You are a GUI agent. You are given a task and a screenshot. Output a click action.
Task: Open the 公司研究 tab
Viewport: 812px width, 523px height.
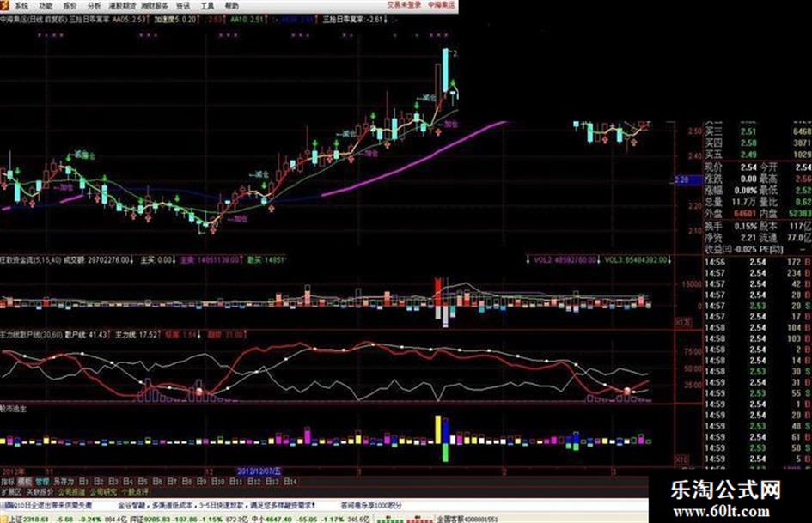point(104,491)
